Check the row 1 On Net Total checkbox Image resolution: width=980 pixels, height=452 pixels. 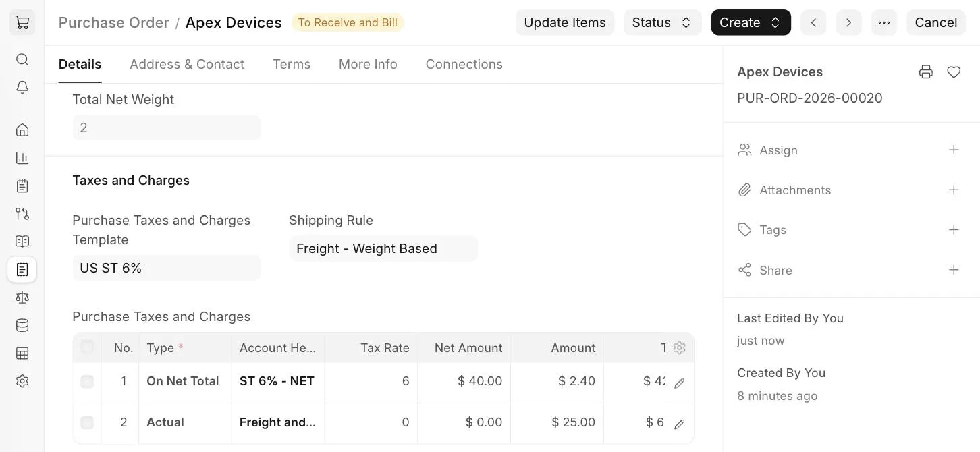(87, 382)
